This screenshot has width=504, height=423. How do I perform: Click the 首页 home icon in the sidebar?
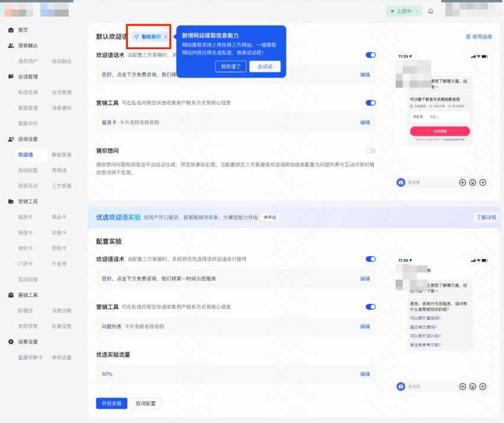click(9, 29)
